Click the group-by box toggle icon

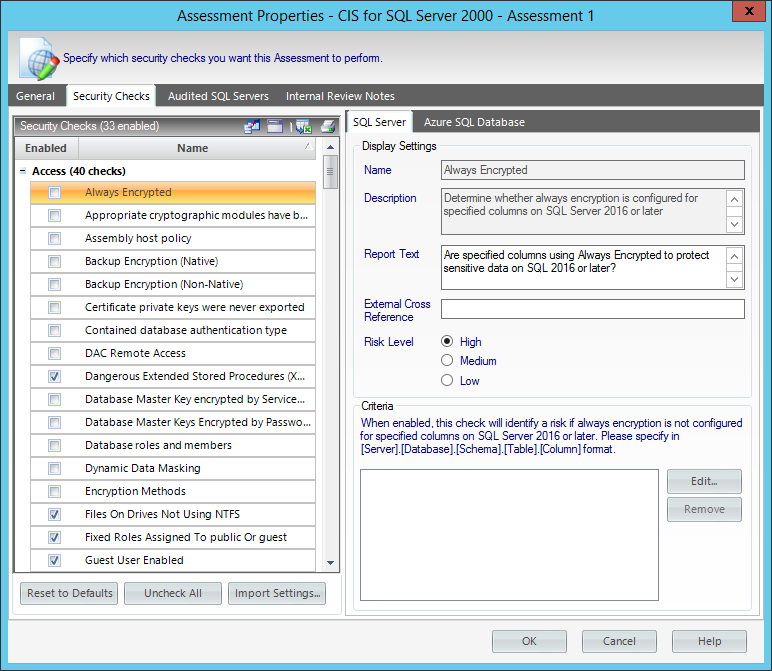tap(275, 127)
